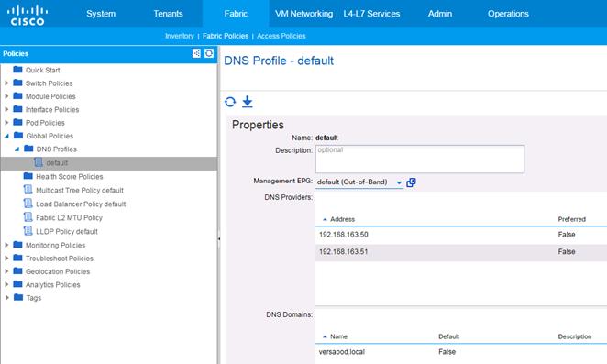Screen dimensions: 607x364
Task: Select DNS provider row 192.168.163.50
Action: [461, 235]
